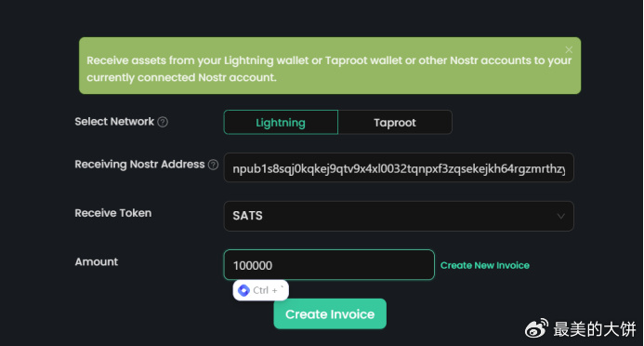Focus the Amount input field
The height and width of the screenshot is (346, 644).
329,265
